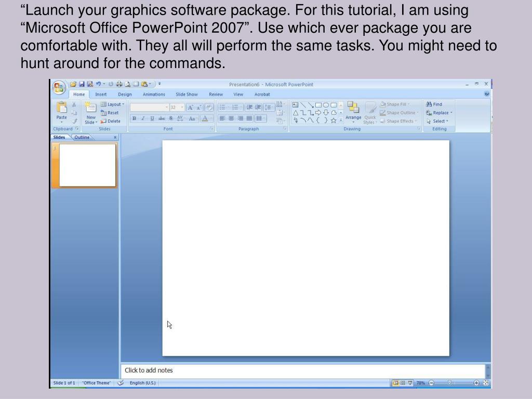Select slide 1 thumbnail in Slides pane
This screenshot has width=532, height=399.
click(x=87, y=165)
